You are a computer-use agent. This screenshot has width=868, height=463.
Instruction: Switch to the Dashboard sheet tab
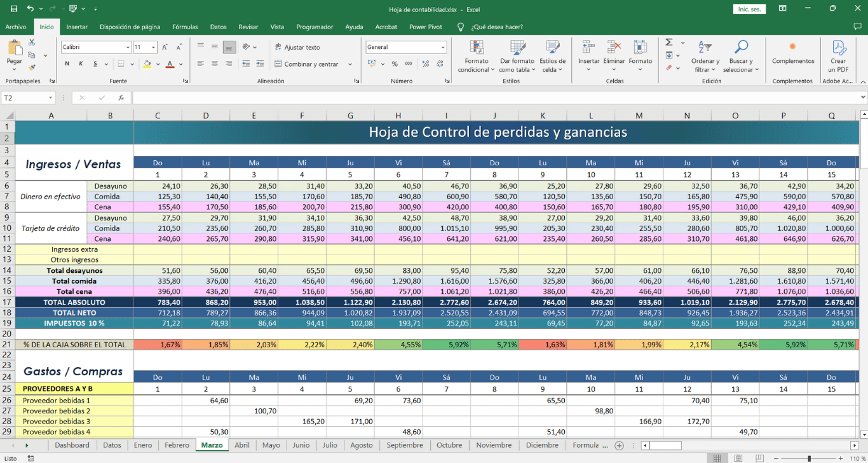[x=72, y=445]
